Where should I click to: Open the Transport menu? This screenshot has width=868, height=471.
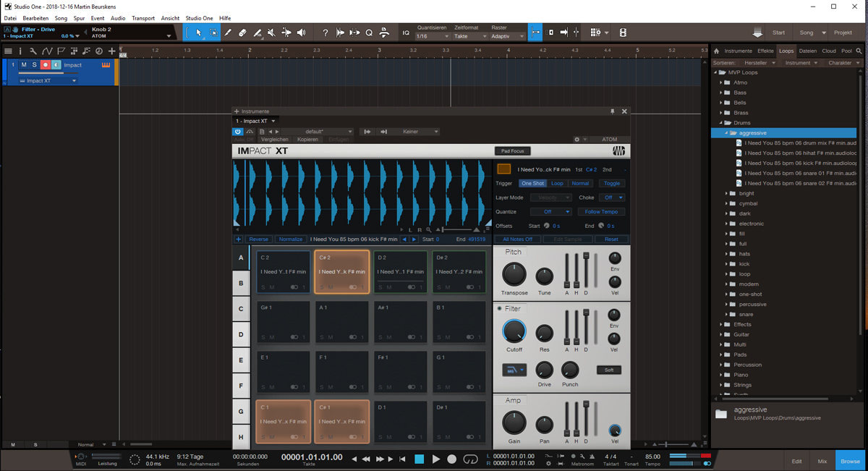[x=144, y=18]
